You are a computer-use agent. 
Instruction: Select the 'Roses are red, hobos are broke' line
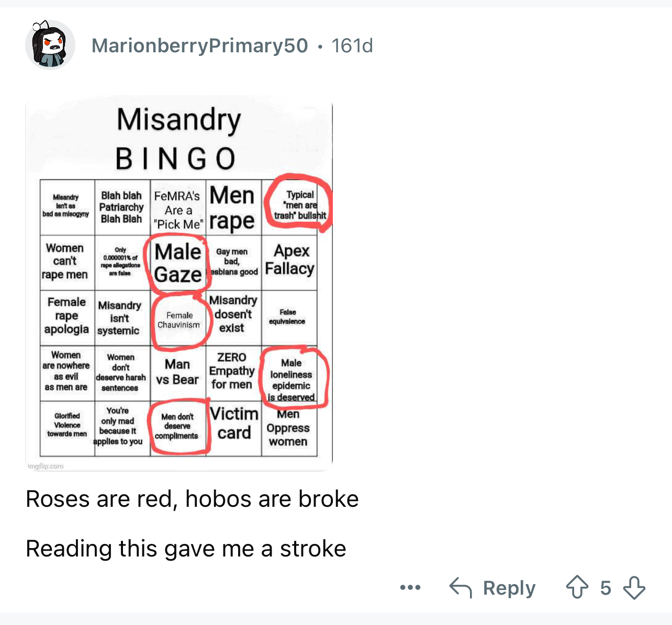pyautogui.click(x=192, y=499)
